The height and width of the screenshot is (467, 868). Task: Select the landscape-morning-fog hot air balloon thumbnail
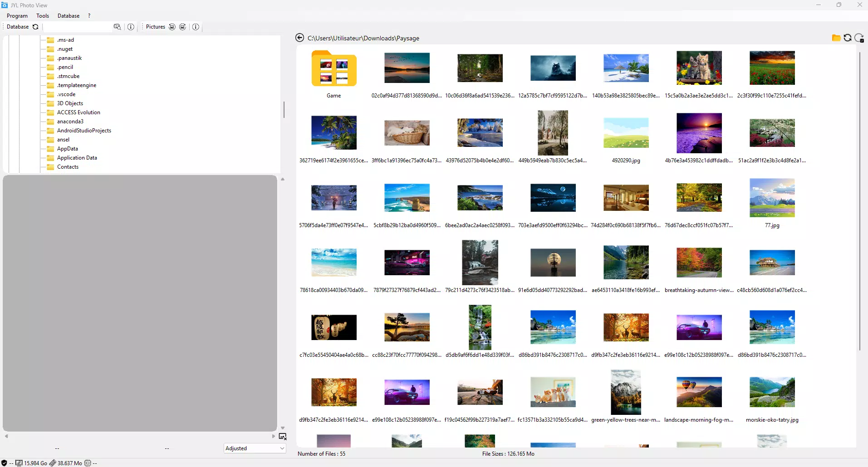(x=699, y=392)
